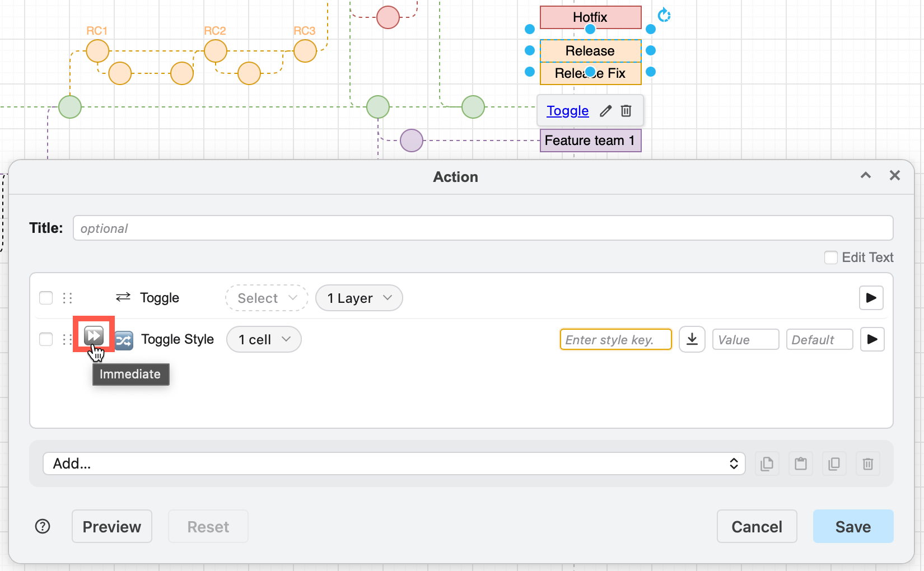
Task: Click the Toggle action arrows icon
Action: pyautogui.click(x=123, y=297)
